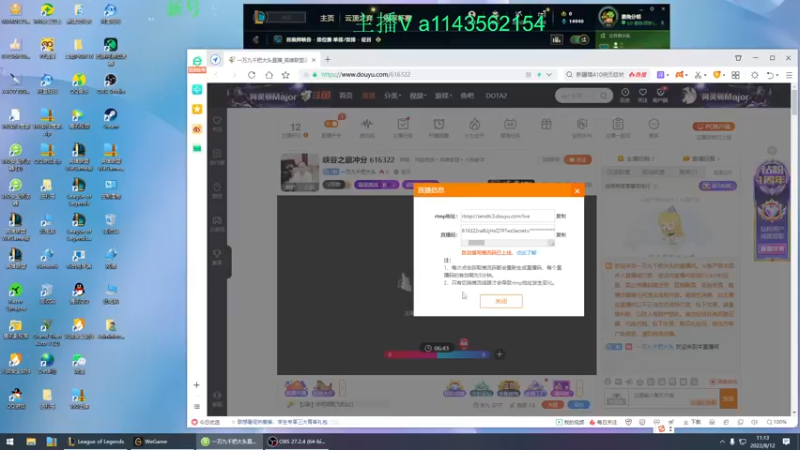Image resolution: width=800 pixels, height=450 pixels.
Task: Open browser hamburger main menu
Action: pos(789,75)
